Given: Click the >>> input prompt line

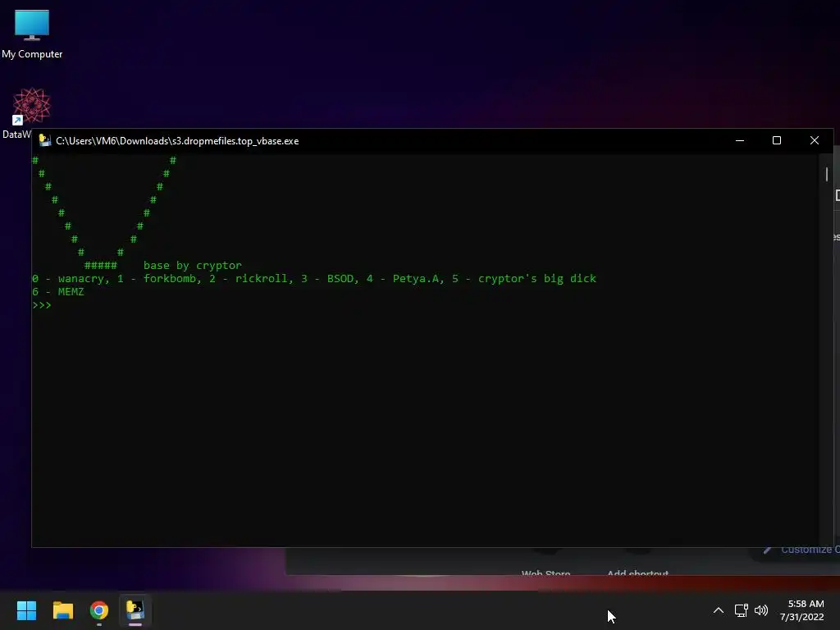Looking at the screenshot, I should point(42,305).
